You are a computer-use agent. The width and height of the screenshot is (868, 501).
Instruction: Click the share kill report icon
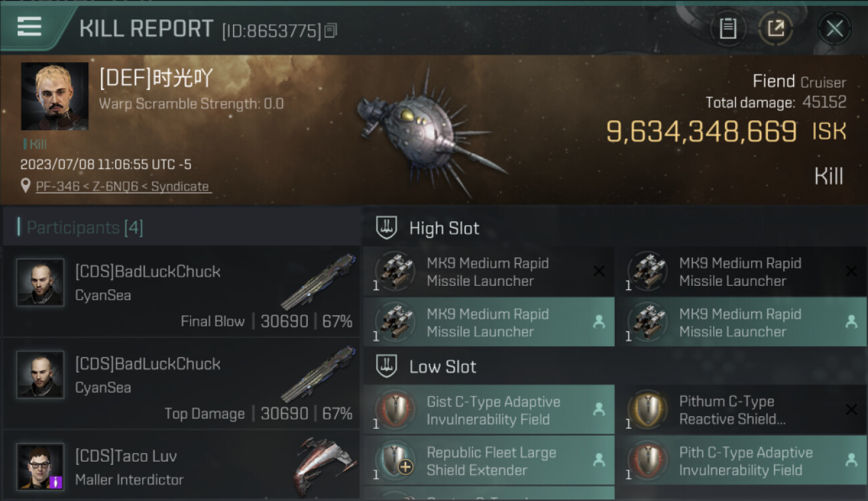click(x=775, y=29)
